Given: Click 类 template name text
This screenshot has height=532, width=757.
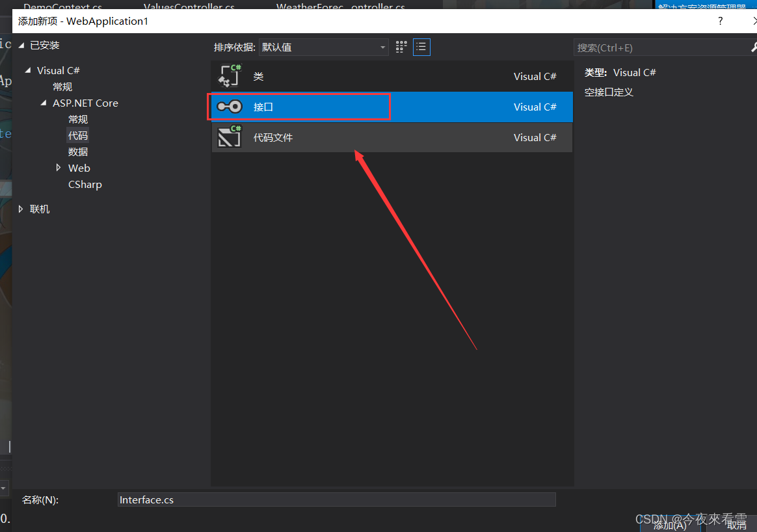Looking at the screenshot, I should tap(258, 76).
